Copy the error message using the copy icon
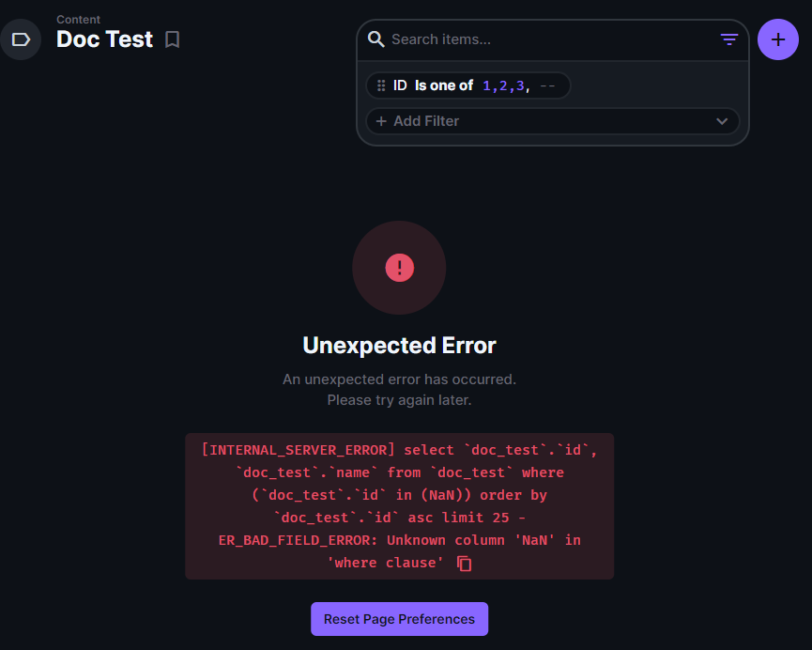812x650 pixels. coord(465,563)
